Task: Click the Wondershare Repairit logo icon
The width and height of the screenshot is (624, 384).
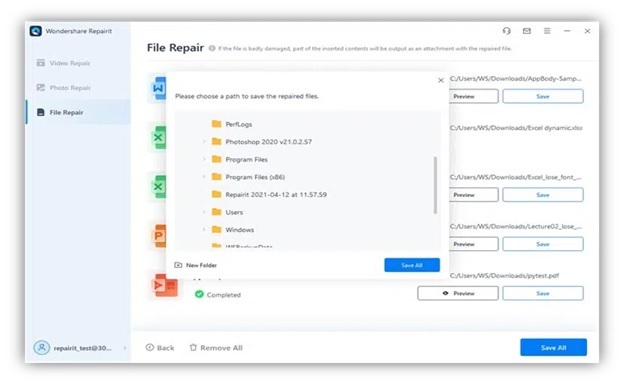Action: point(35,31)
